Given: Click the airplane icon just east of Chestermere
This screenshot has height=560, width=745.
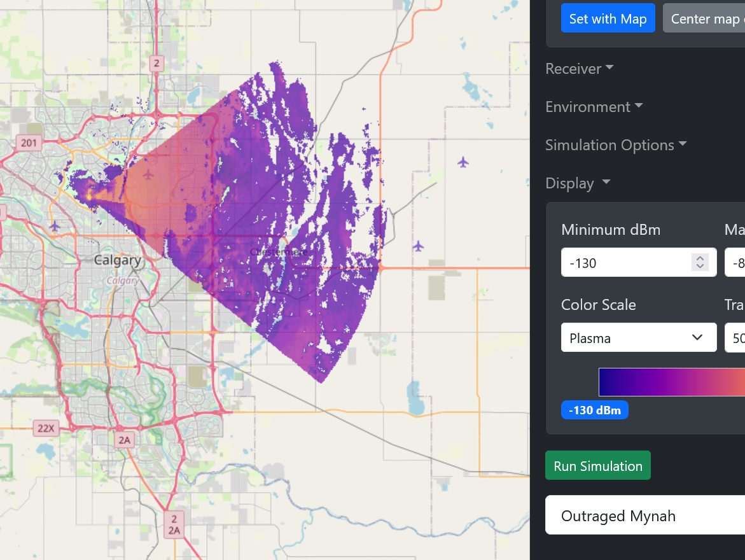Looking at the screenshot, I should click(418, 246).
